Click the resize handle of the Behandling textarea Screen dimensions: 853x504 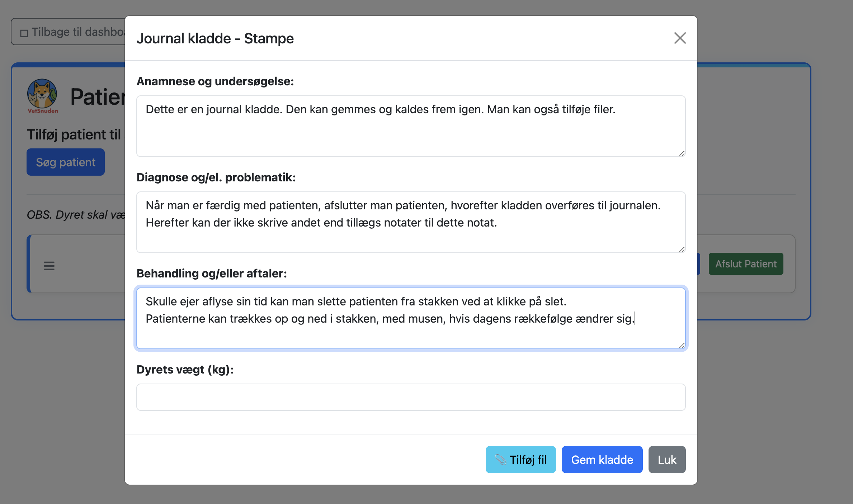tap(682, 345)
